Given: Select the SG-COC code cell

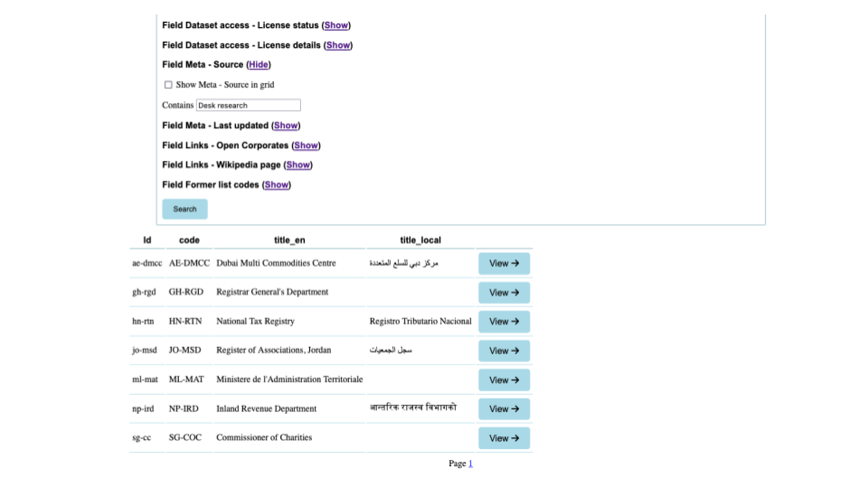Looking at the screenshot, I should click(x=185, y=437).
